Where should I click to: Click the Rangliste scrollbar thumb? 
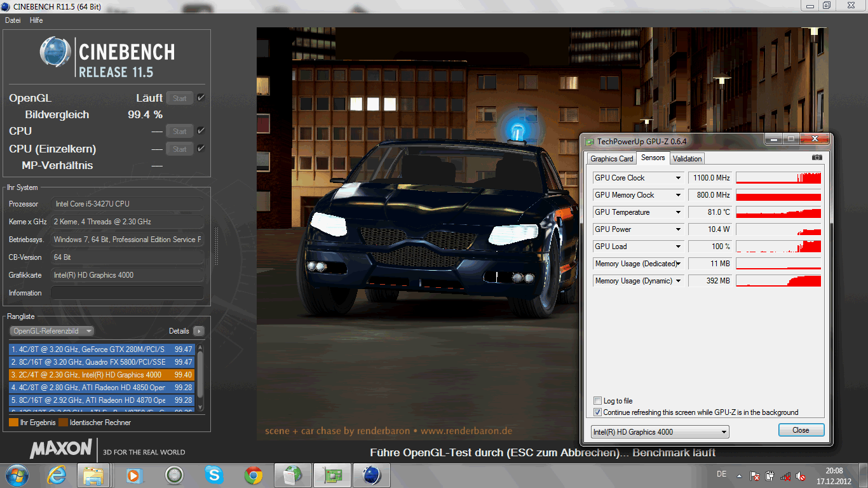tap(200, 375)
